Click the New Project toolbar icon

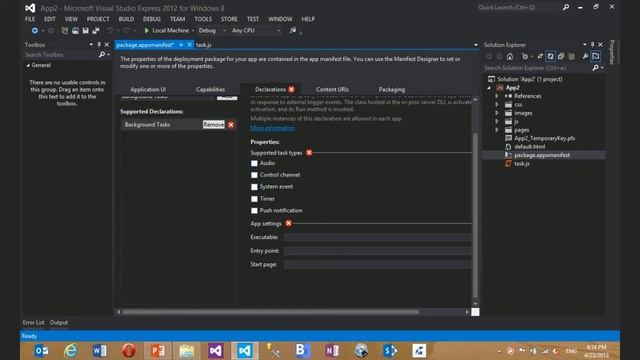(64, 31)
